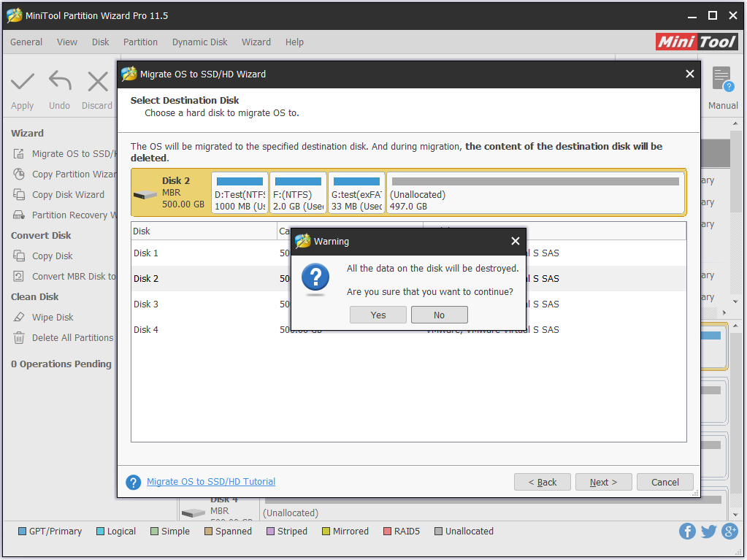Open the Dynamic Disk menu
Screen dimensions: 747x560
pyautogui.click(x=199, y=42)
